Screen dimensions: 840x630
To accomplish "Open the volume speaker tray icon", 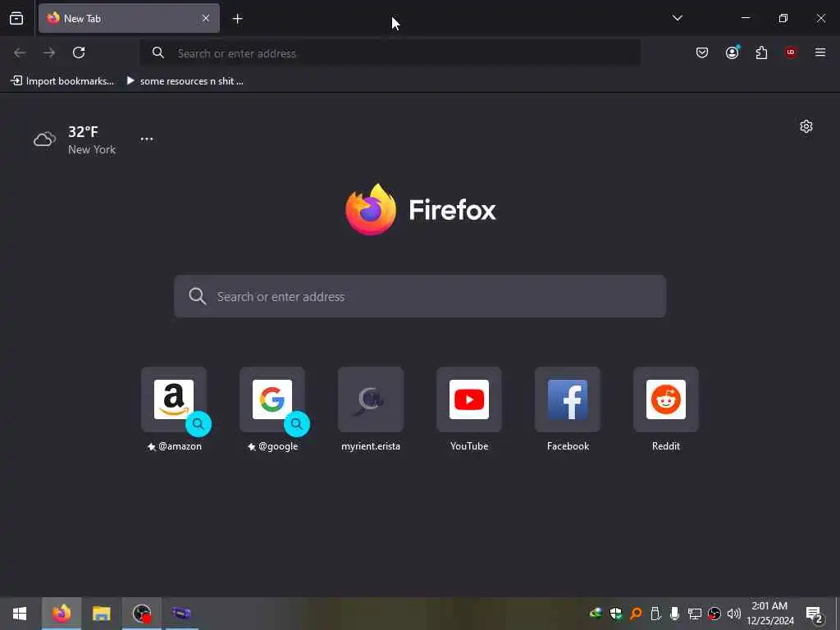I will click(x=734, y=614).
